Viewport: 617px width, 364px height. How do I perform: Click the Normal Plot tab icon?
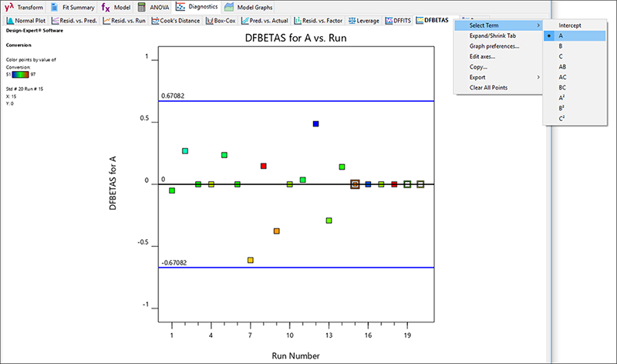click(x=10, y=20)
